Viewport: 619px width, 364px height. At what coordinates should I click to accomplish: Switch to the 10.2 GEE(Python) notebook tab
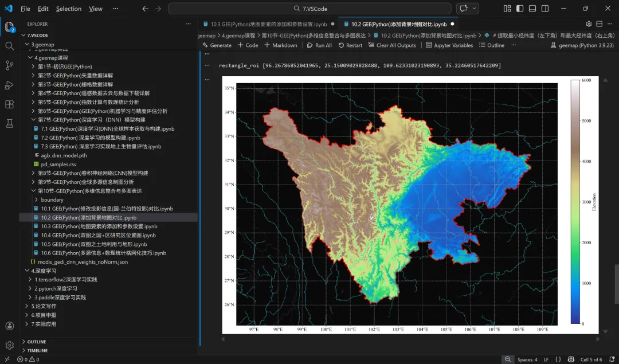[x=399, y=24]
